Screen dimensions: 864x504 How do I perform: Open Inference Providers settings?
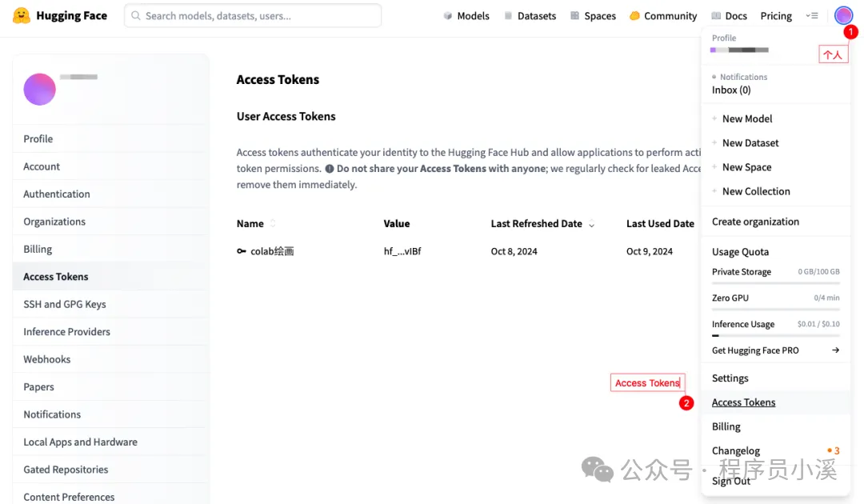coord(110,331)
